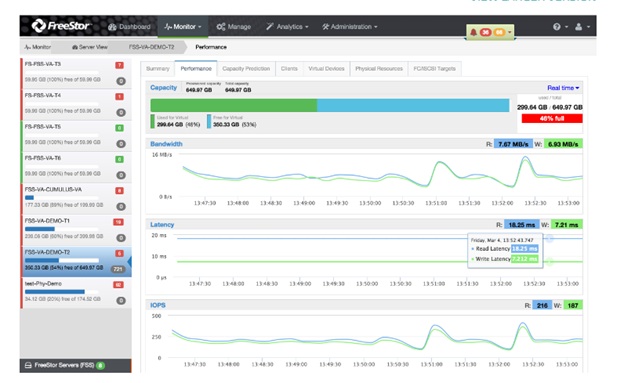
Task: Click the IOPS write value 187
Action: pos(573,306)
